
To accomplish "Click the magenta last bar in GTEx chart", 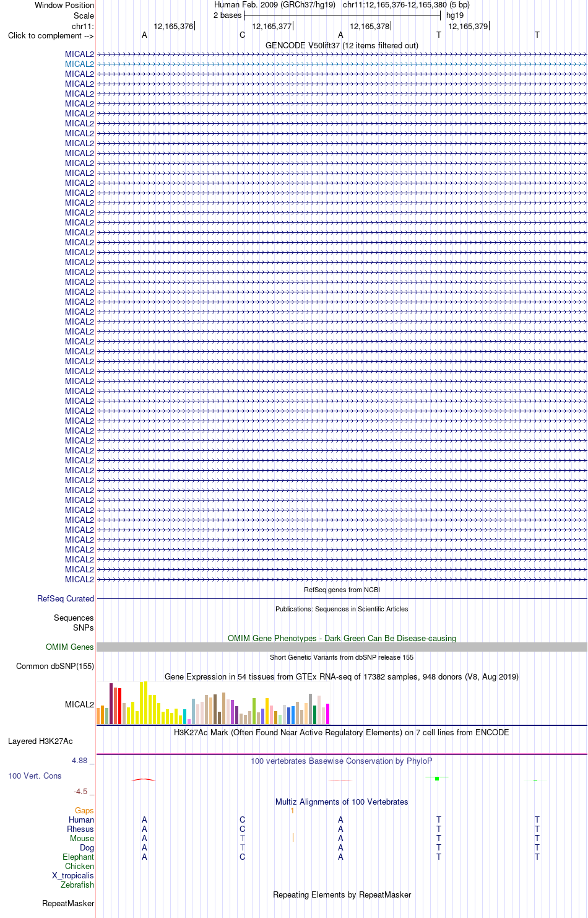I will [328, 714].
